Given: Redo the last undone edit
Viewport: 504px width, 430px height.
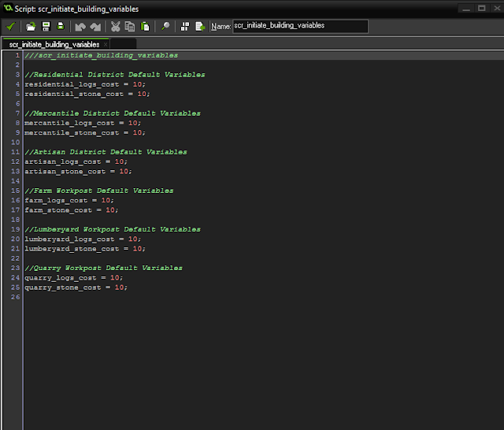Looking at the screenshot, I should pyautogui.click(x=95, y=27).
